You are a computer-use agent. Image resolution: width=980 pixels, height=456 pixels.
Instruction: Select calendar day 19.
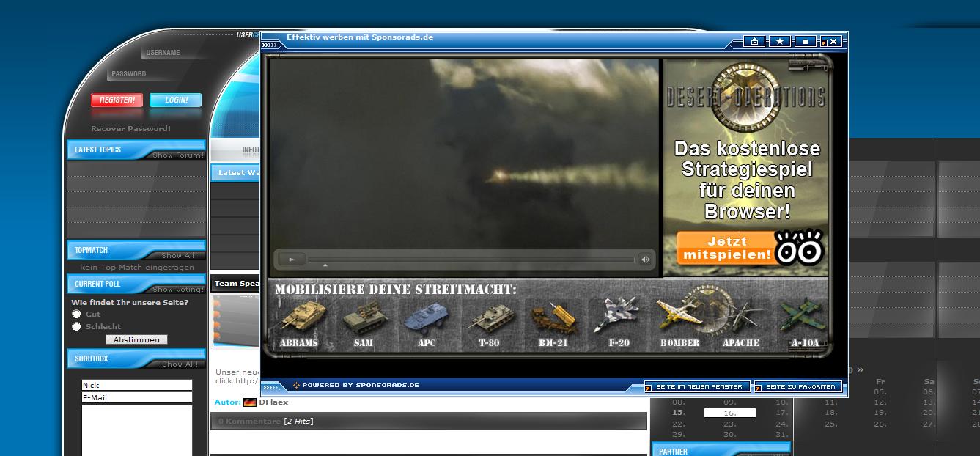click(x=880, y=413)
